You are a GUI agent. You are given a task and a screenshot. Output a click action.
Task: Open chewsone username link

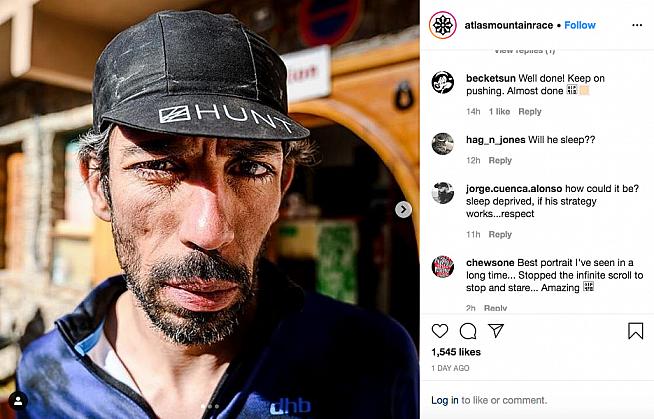490,263
